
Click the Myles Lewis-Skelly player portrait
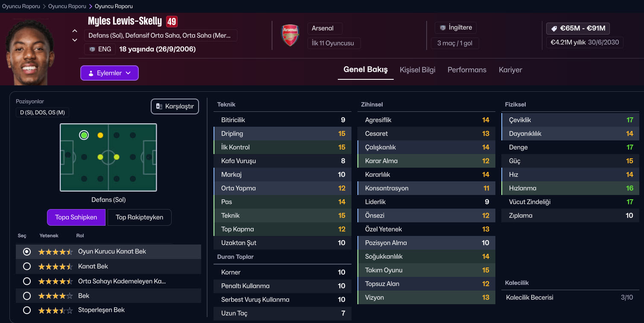coord(29,51)
